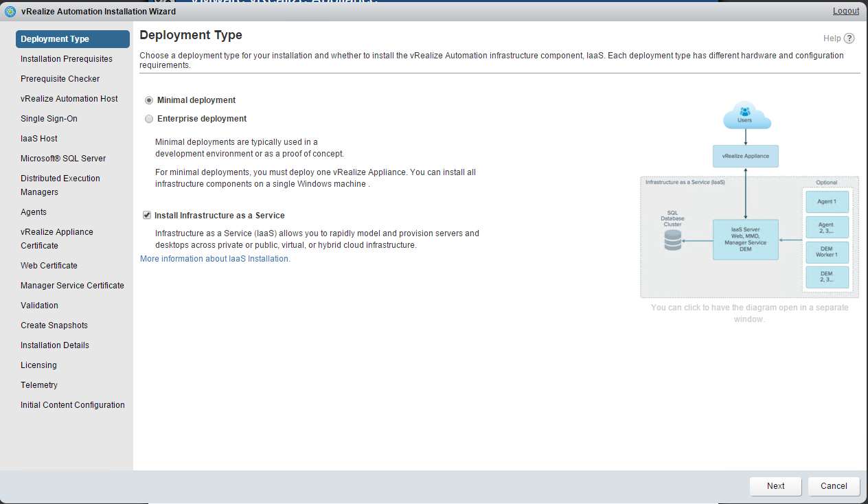Select Manager Service Certificate step
Viewport: 868px width, 504px height.
tap(73, 286)
